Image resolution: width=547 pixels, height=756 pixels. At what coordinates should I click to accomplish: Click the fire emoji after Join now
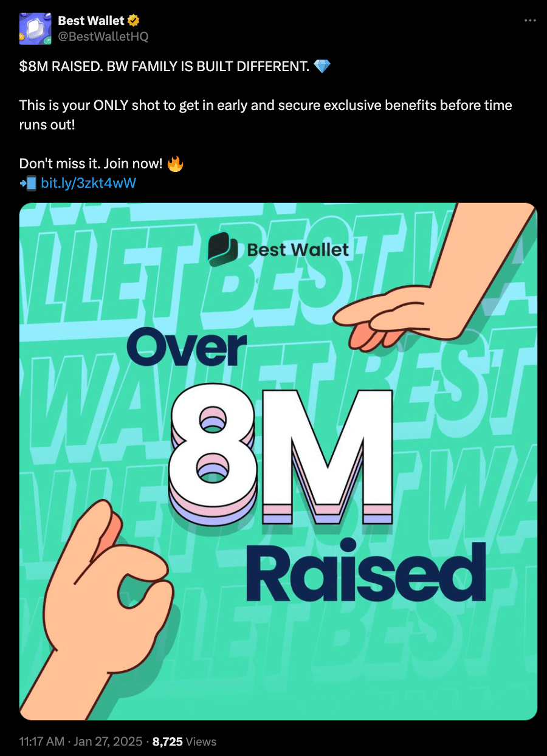click(x=175, y=164)
